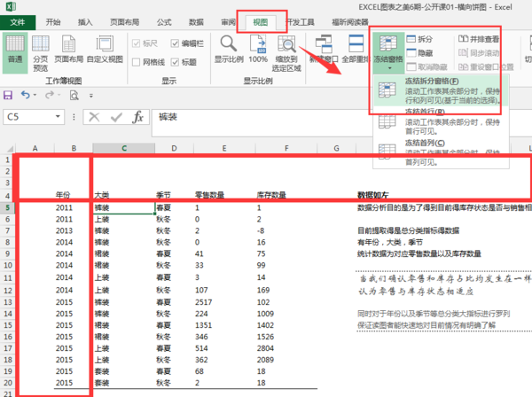532x397 pixels.
Task: Choose 冻结首列(C) freeze first column
Action: click(441, 152)
